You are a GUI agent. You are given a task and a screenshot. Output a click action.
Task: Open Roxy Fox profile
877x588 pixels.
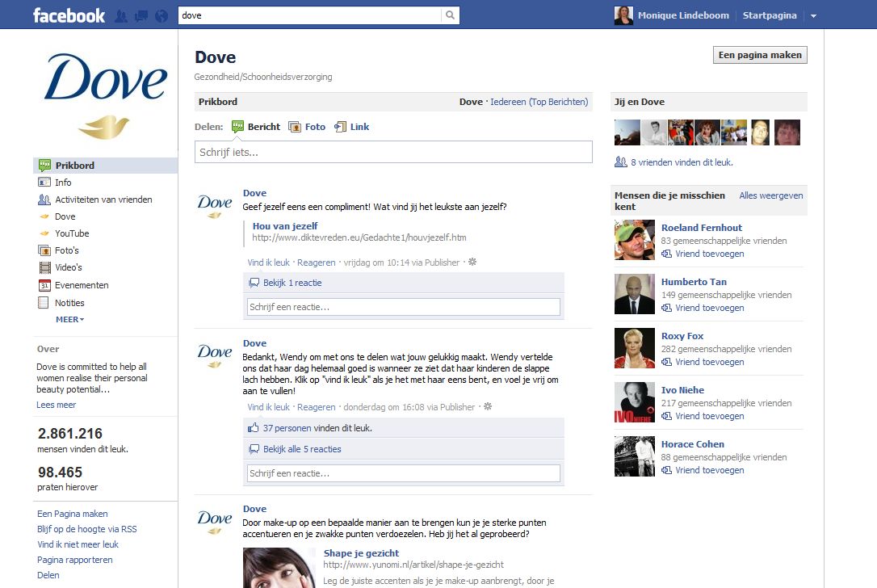[x=682, y=336]
